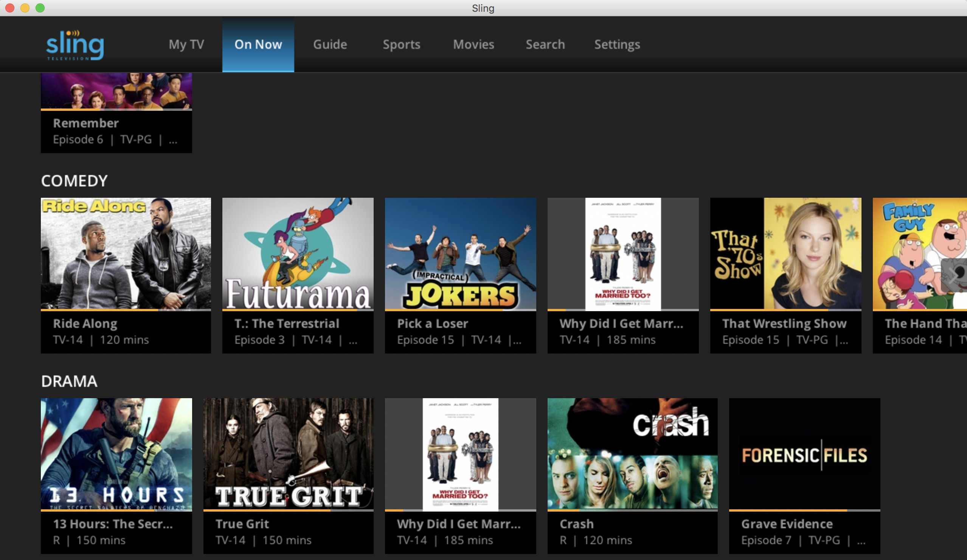The width and height of the screenshot is (967, 560).
Task: Play Impractical Jokers Pick a Loser
Action: [460, 253]
